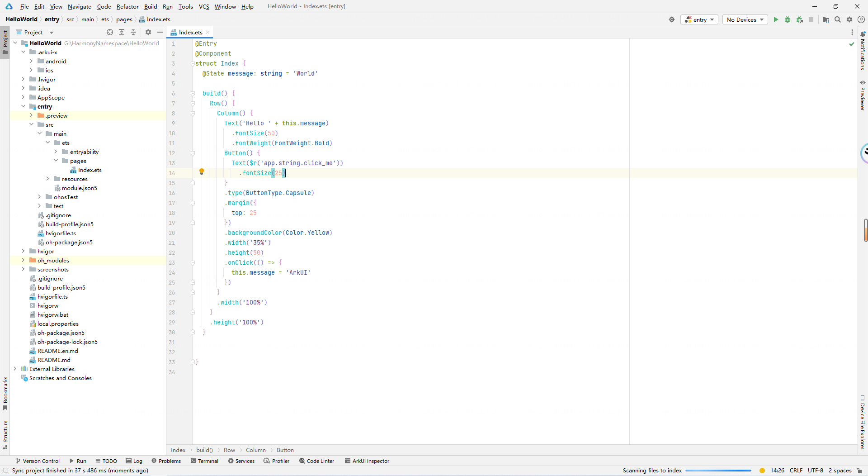
Task: Run the entry configuration
Action: click(x=775, y=19)
